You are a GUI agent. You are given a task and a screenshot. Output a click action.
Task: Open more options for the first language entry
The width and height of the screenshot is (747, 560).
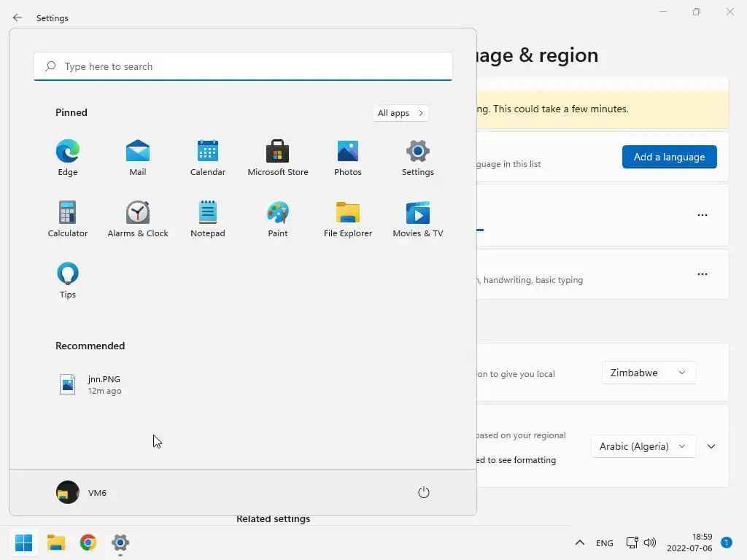click(x=703, y=215)
